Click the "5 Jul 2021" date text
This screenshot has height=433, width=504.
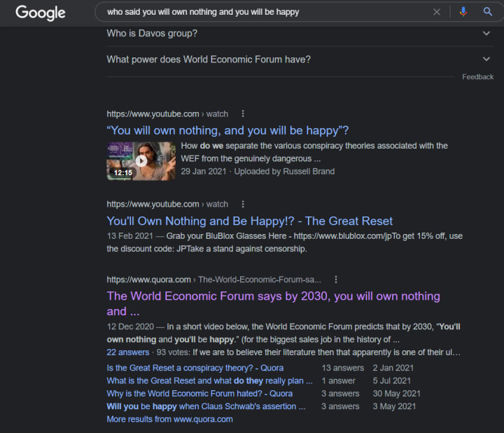coord(392,380)
